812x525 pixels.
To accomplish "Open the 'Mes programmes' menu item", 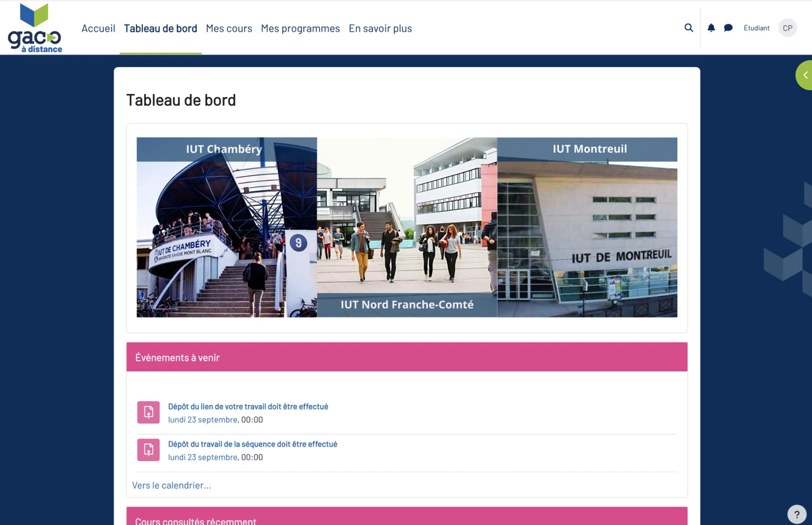I will pyautogui.click(x=300, y=28).
